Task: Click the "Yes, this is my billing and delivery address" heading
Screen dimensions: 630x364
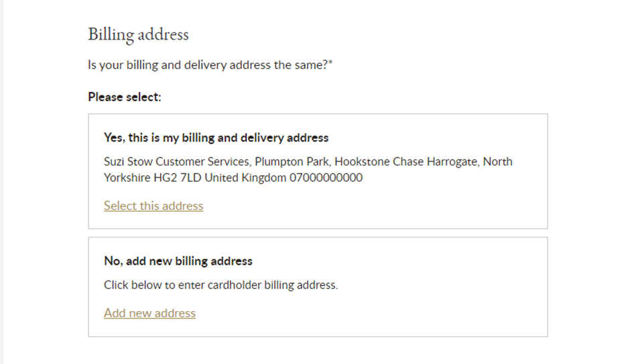Action: [x=216, y=137]
